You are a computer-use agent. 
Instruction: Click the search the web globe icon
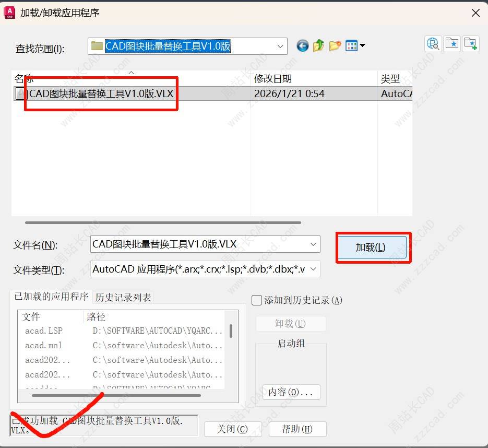click(433, 44)
